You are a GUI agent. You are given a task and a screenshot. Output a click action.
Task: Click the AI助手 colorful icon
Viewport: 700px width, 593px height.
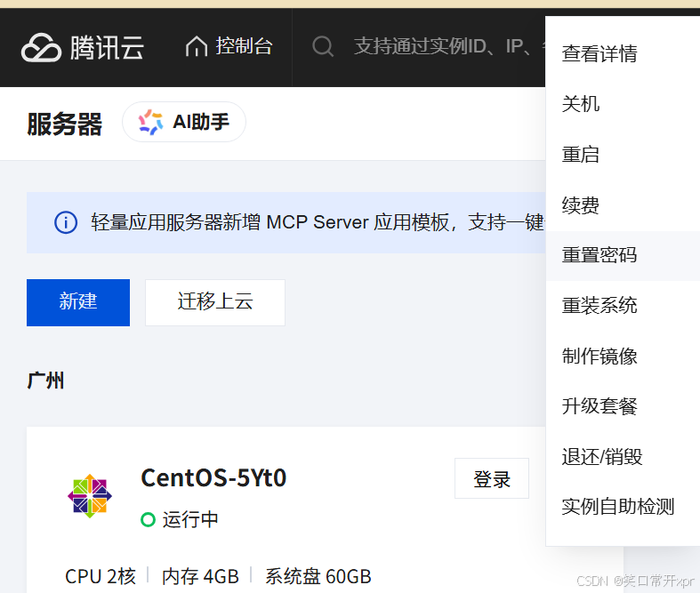(x=151, y=122)
